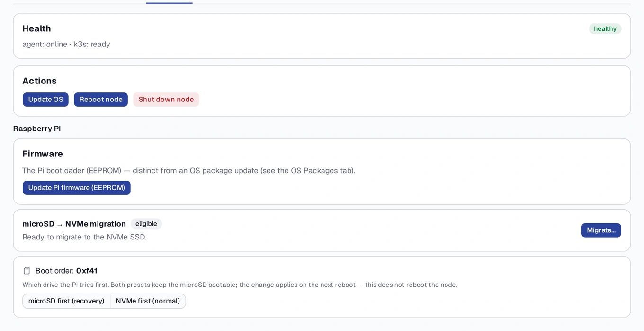Image resolution: width=644 pixels, height=331 pixels.
Task: Click the eligible badge next to migration
Action: click(x=146, y=224)
